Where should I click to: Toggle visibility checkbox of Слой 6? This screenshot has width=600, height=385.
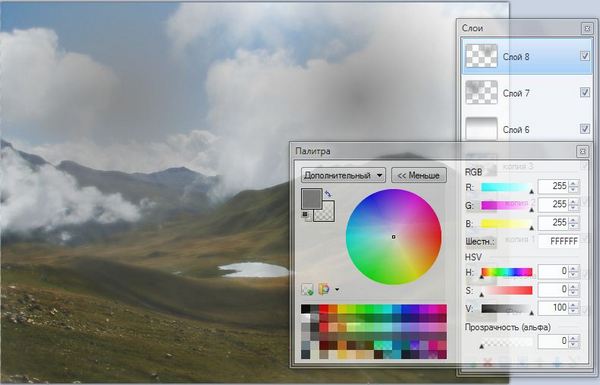point(585,129)
